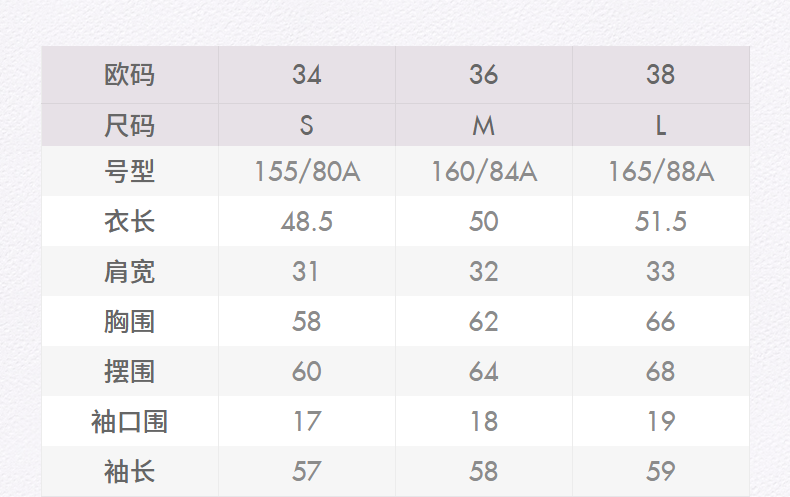Image resolution: width=790 pixels, height=497 pixels.
Task: Click the 摆围 row label
Action: pyautogui.click(x=130, y=371)
